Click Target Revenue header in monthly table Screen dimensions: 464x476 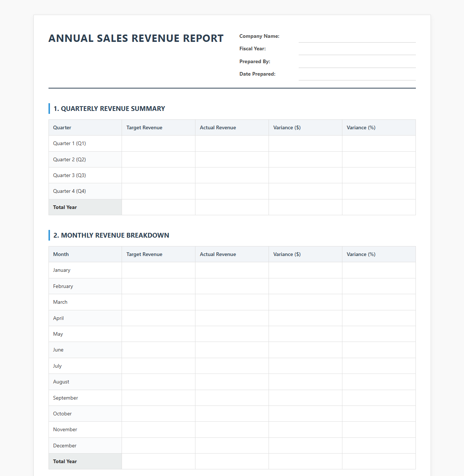tap(159, 254)
